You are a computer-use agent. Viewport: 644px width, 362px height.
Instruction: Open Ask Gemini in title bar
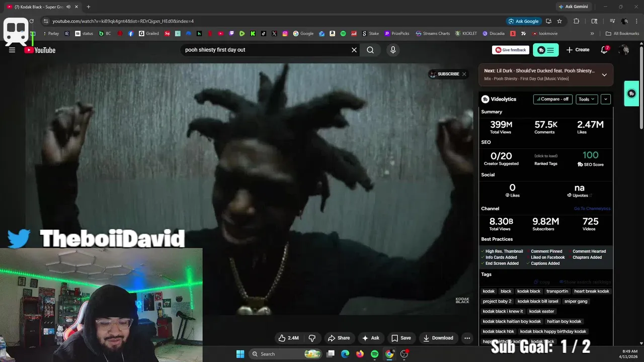(573, 7)
